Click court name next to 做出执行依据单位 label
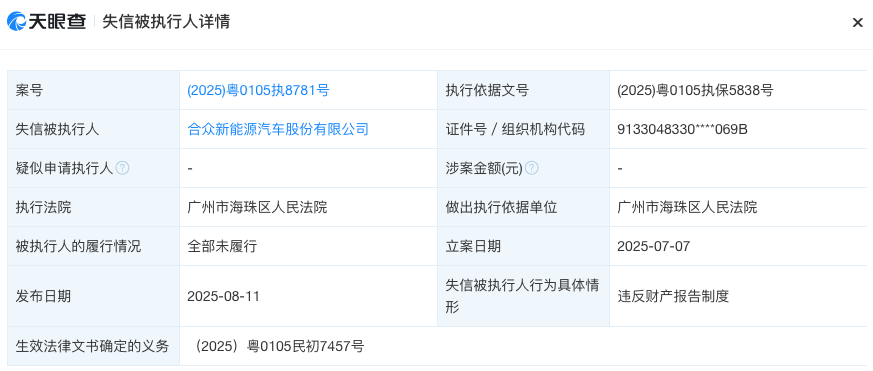This screenshot has width=873, height=371. coord(687,207)
